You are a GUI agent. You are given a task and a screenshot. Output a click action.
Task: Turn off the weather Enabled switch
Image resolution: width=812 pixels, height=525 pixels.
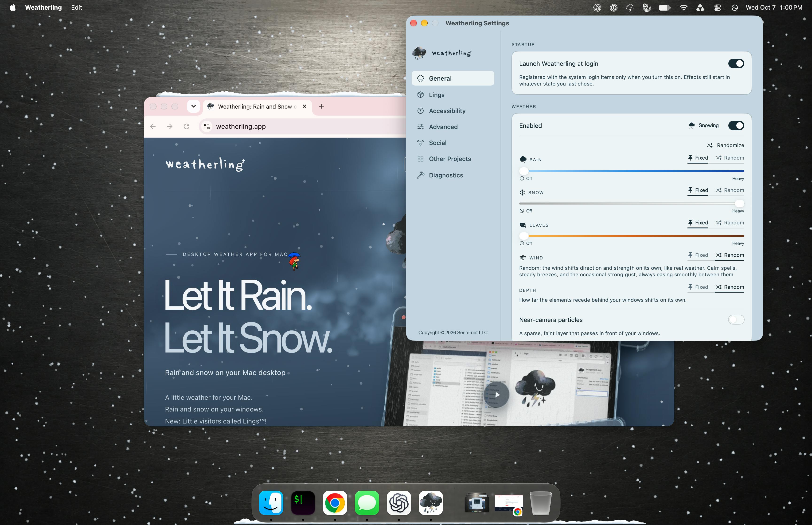pos(736,125)
